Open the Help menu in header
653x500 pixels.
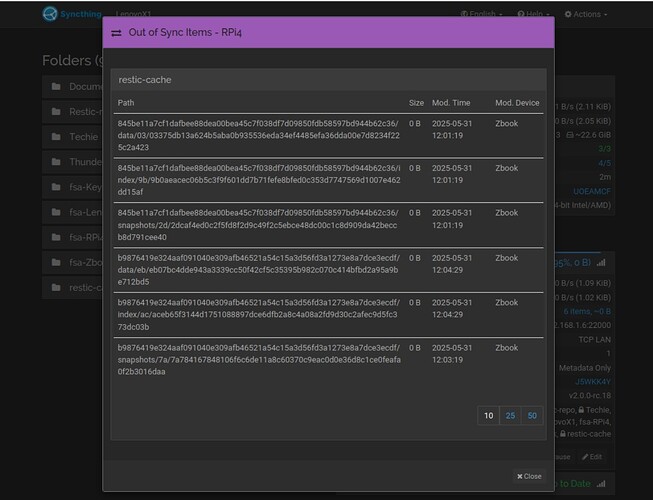(533, 14)
